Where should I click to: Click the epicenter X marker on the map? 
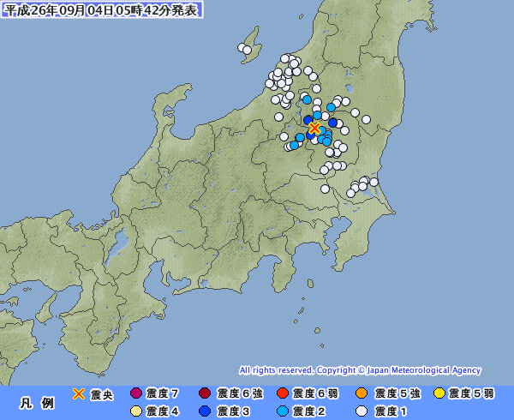coord(314,128)
